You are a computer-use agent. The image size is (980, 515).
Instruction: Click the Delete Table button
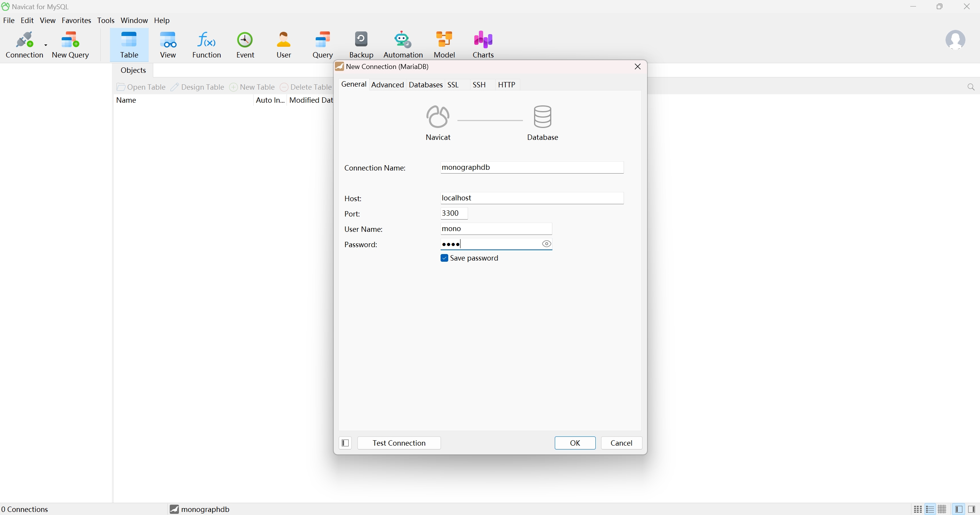click(x=306, y=87)
